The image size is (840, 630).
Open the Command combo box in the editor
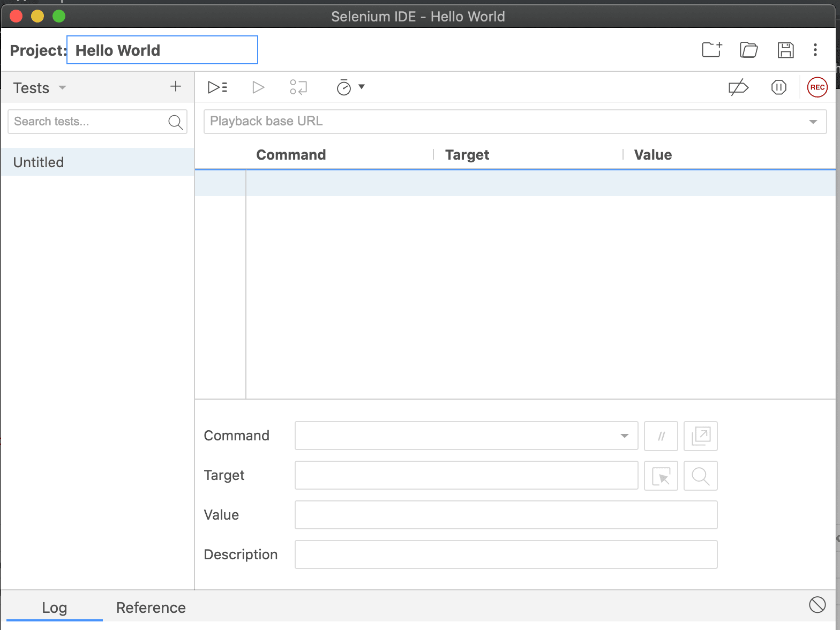coord(466,436)
